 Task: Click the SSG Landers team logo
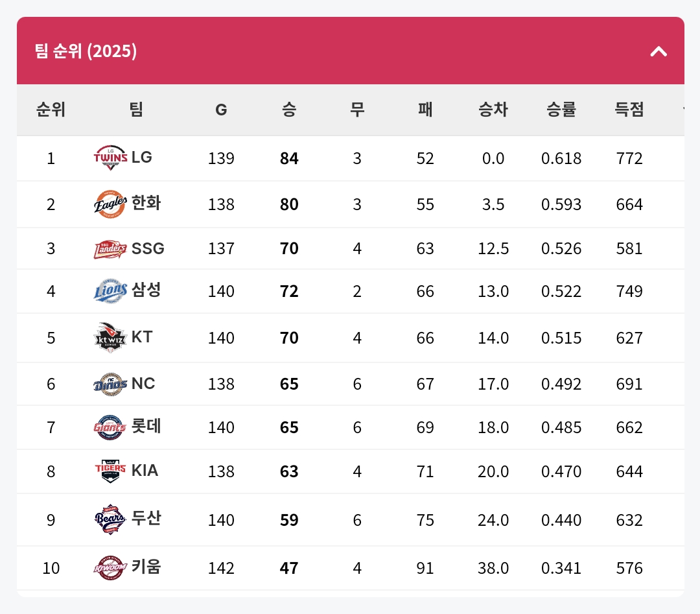110,249
